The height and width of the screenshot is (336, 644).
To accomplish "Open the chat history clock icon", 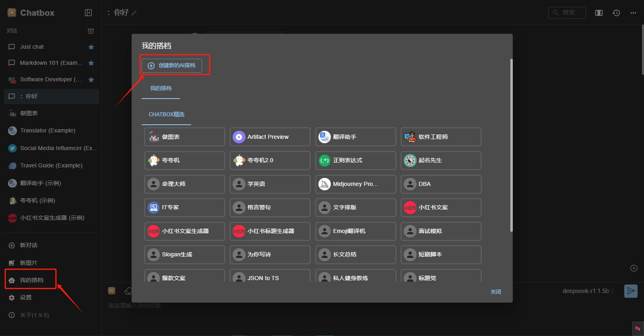I will 616,13.
